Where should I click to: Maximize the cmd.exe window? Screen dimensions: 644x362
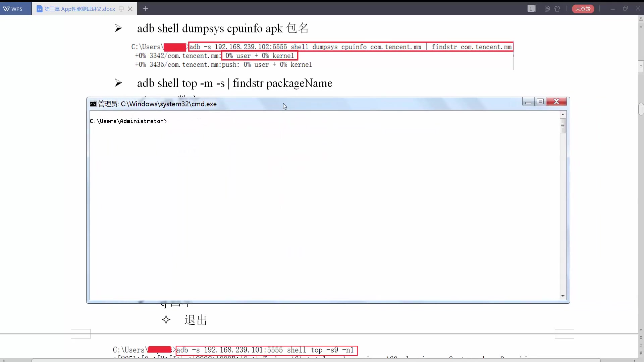pyautogui.click(x=540, y=102)
